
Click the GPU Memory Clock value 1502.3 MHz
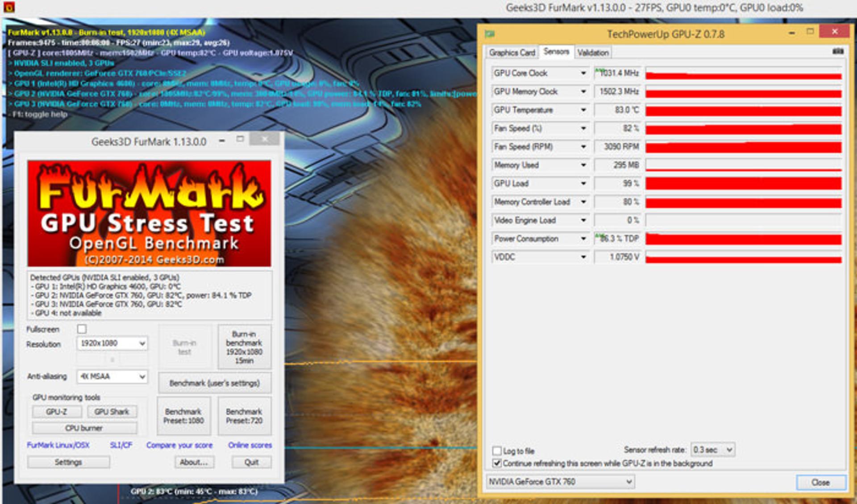(618, 91)
